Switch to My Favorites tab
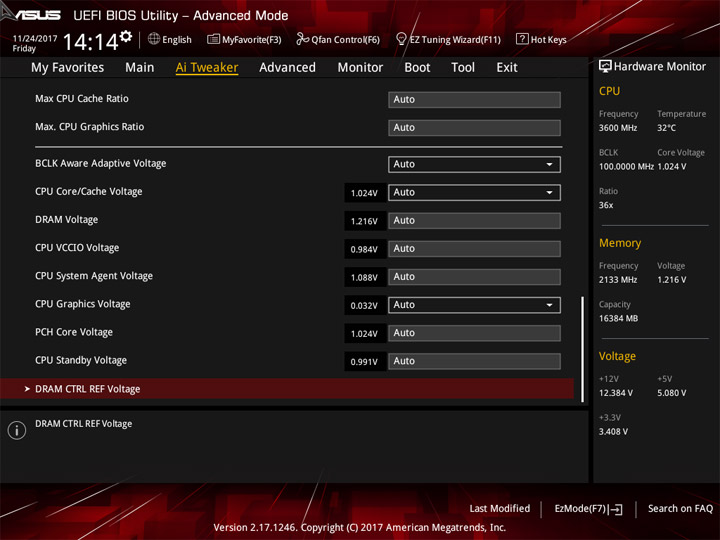The image size is (720, 540). 68,68
